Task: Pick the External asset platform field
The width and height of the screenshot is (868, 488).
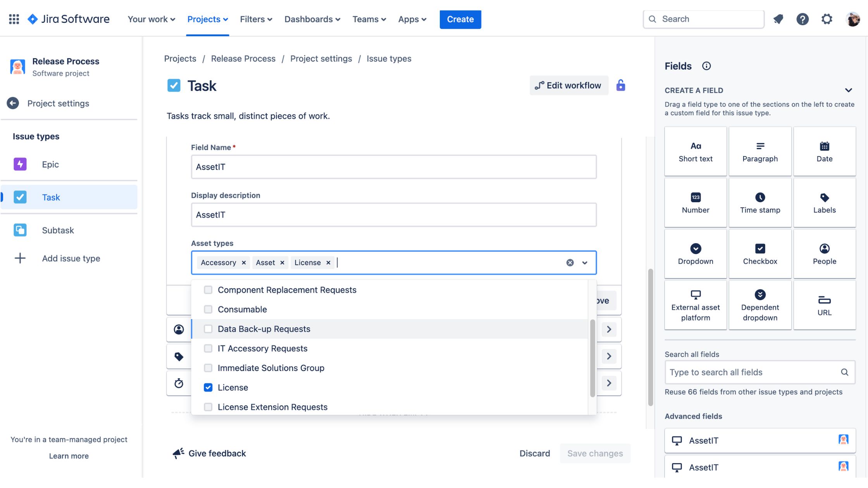Action: click(x=695, y=305)
